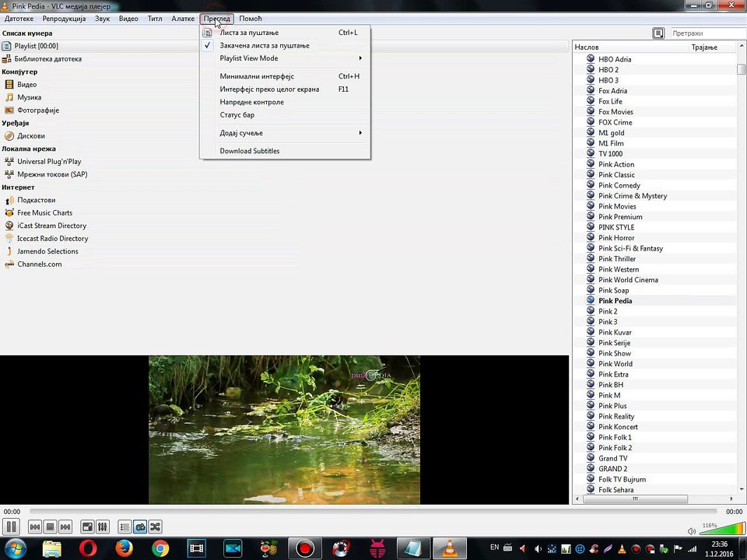Open the Алатке menu
This screenshot has width=747, height=560.
(x=182, y=19)
